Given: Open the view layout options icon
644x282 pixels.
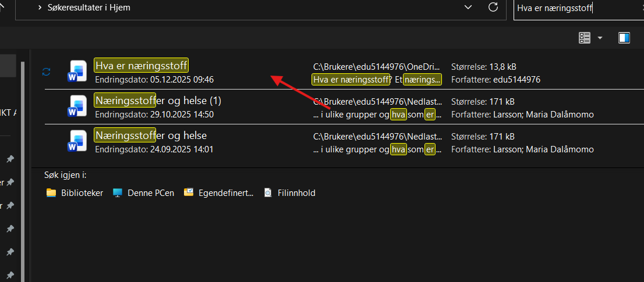Looking at the screenshot, I should point(584,38).
